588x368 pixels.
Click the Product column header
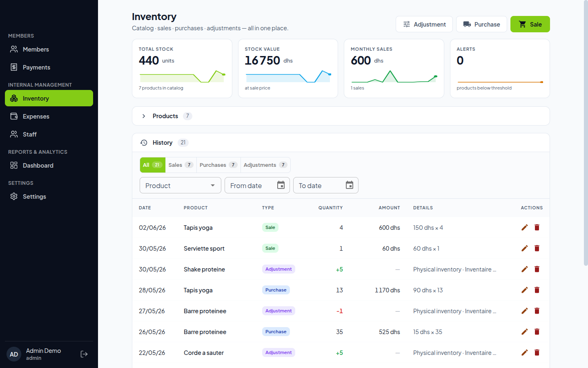(196, 208)
